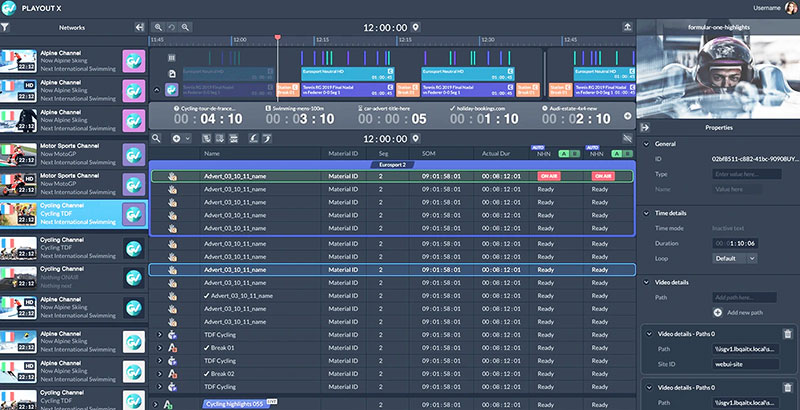Click the Cycling highlights 055 row icon

167,404
